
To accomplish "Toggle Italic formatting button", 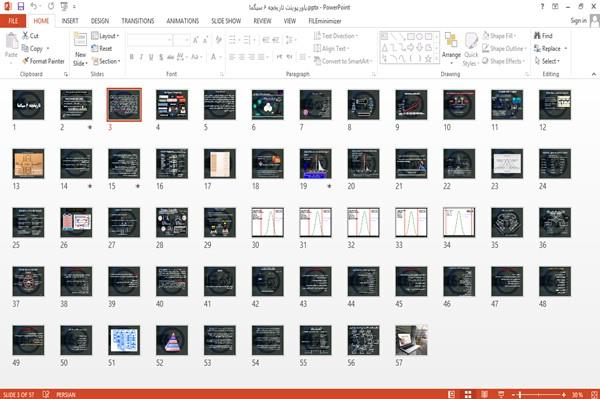I will pyautogui.click(x=141, y=57).
